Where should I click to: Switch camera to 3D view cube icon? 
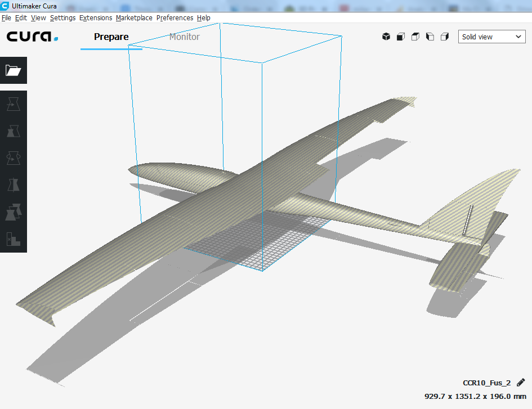[x=386, y=37]
